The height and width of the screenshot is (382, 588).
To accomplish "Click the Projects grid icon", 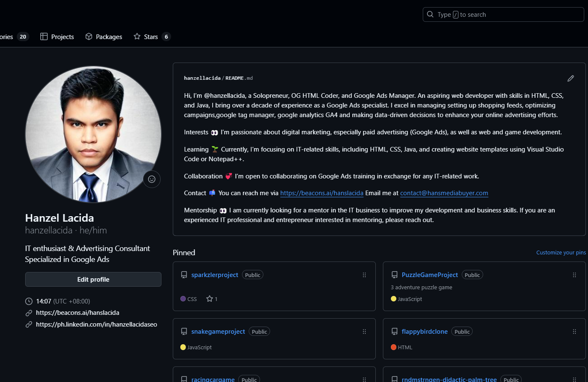I will (44, 37).
